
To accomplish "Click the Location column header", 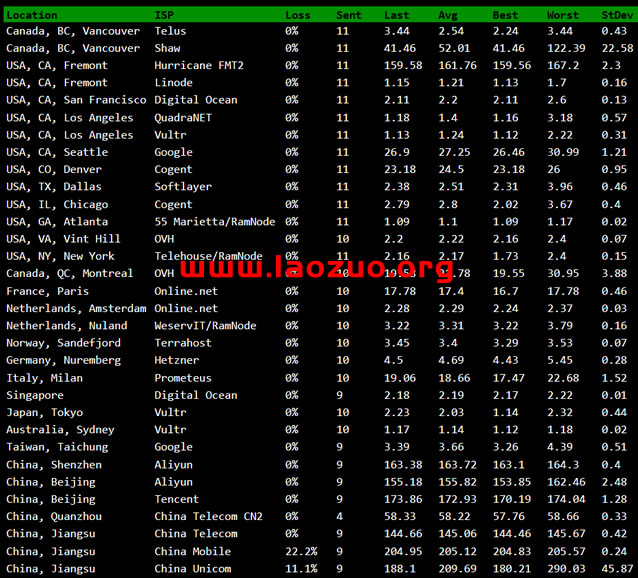I will point(32,15).
